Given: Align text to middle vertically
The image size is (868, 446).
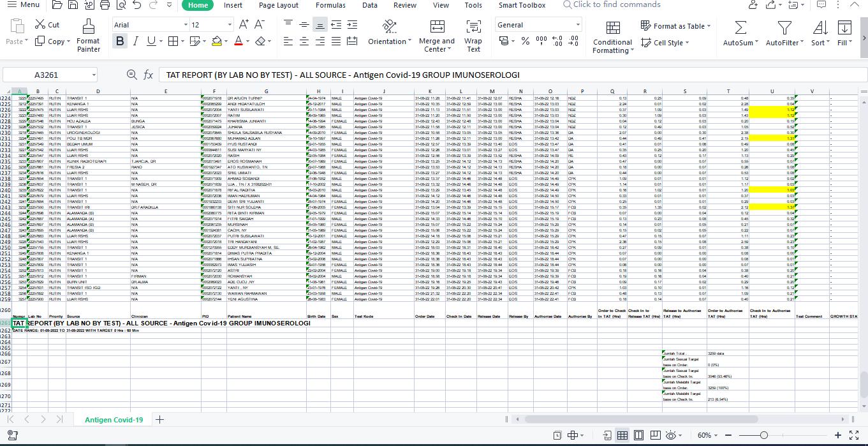Looking at the screenshot, I should click(x=304, y=24).
